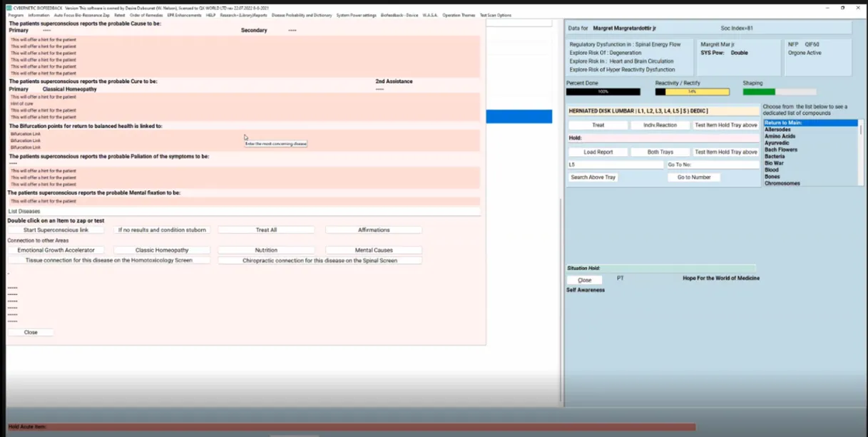
Task: Select Amino Acids from the list
Action: (779, 136)
